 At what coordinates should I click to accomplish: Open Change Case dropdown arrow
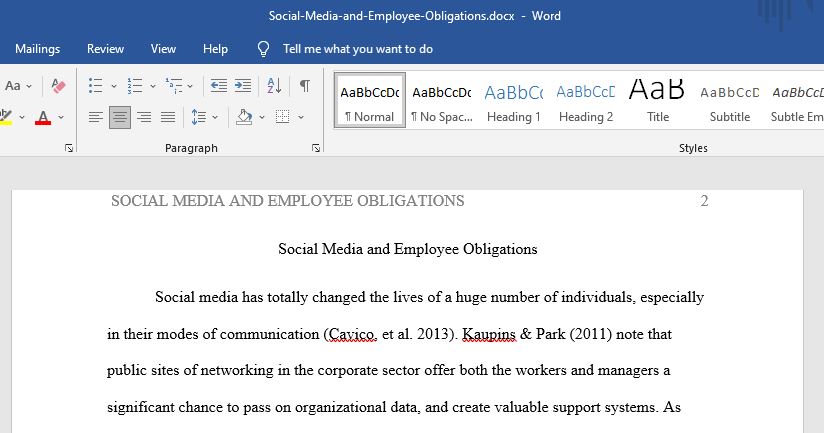(x=29, y=86)
